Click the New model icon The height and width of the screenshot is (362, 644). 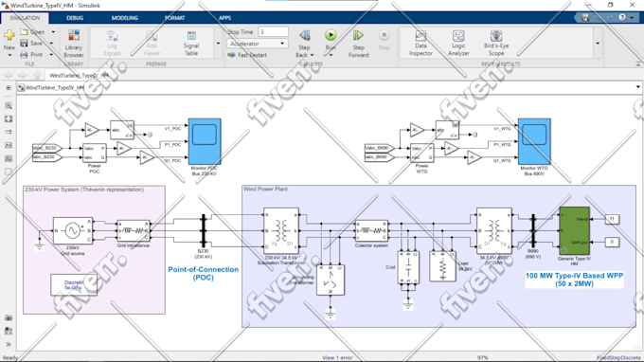click(9, 35)
